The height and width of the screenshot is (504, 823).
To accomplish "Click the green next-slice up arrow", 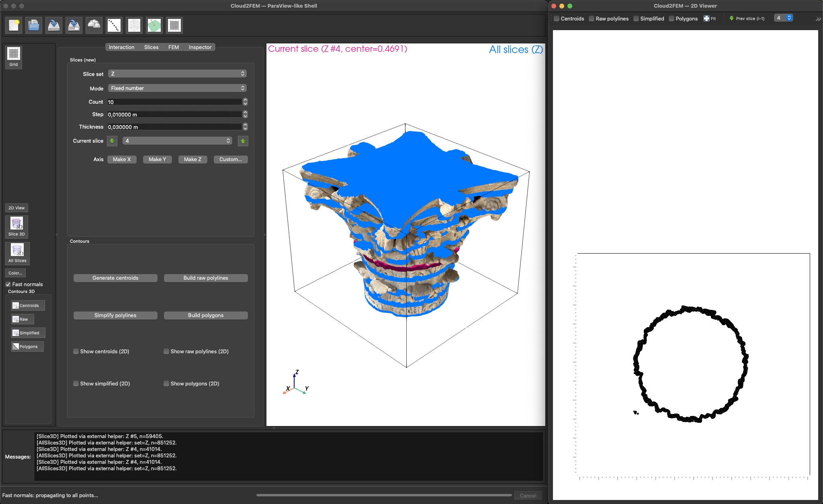I will point(243,141).
